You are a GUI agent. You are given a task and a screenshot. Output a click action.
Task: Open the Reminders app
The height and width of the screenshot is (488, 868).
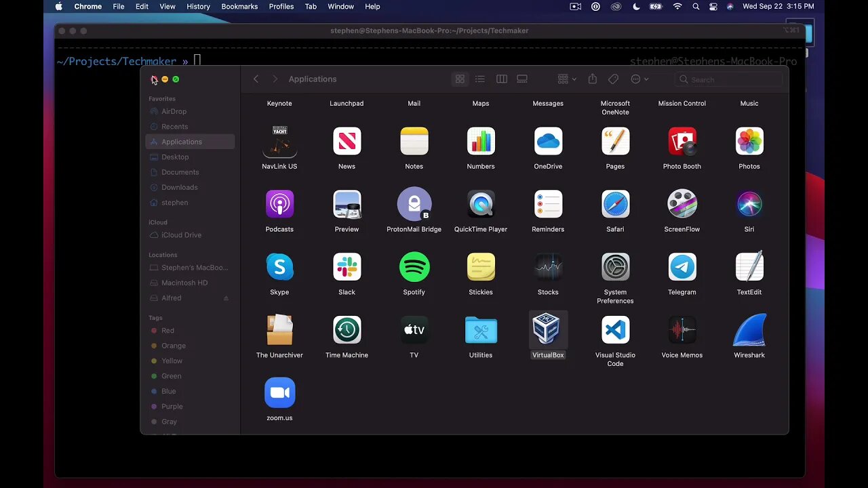pos(548,204)
